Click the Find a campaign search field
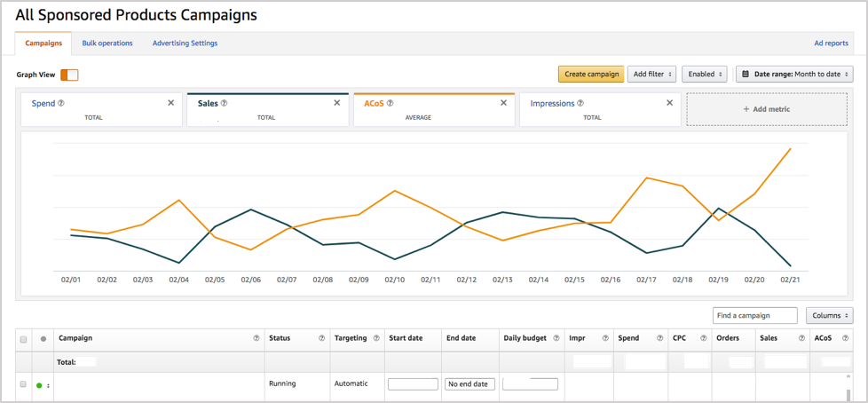 point(755,315)
